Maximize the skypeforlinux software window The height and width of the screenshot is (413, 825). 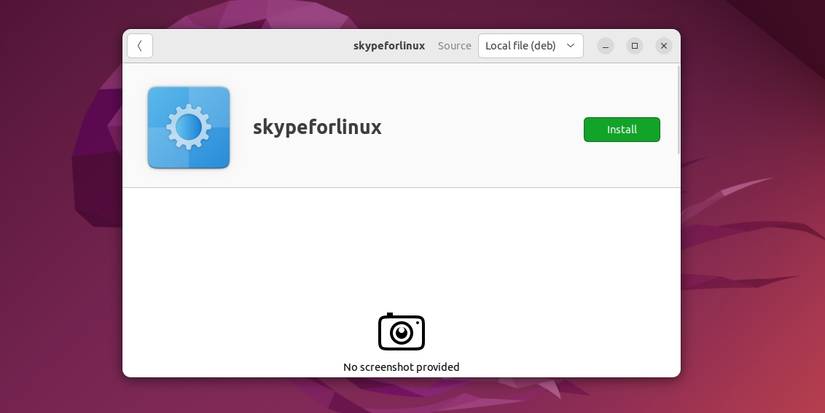click(635, 46)
